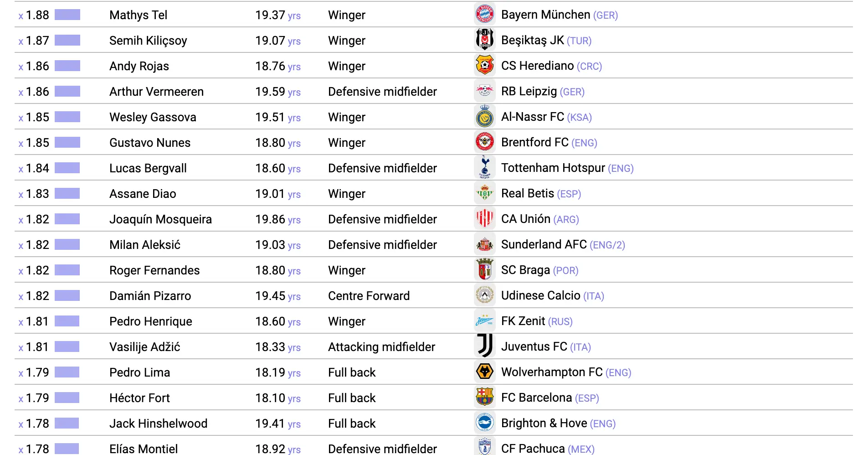Click the Real Betis club badge
Screen dimensions: 868x455
(x=484, y=193)
